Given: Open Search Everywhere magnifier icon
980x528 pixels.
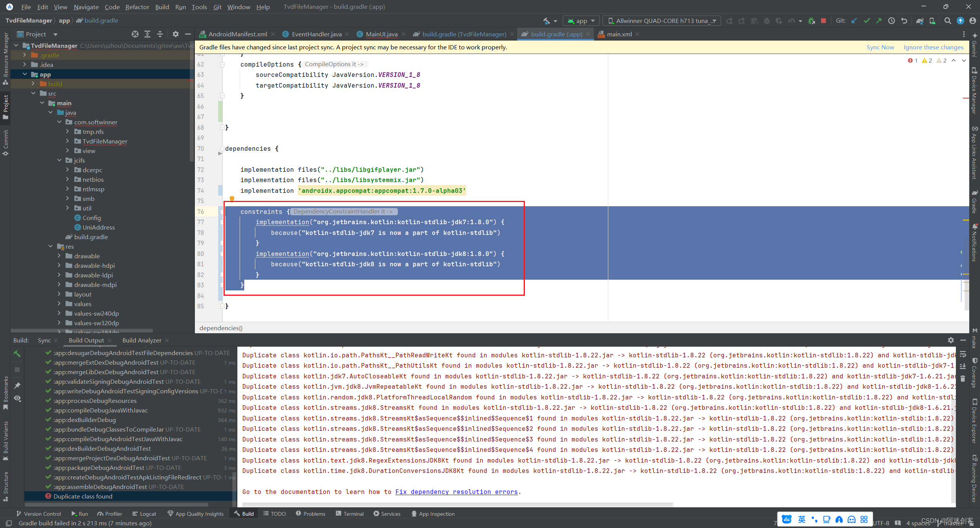Looking at the screenshot, I should [947, 21].
